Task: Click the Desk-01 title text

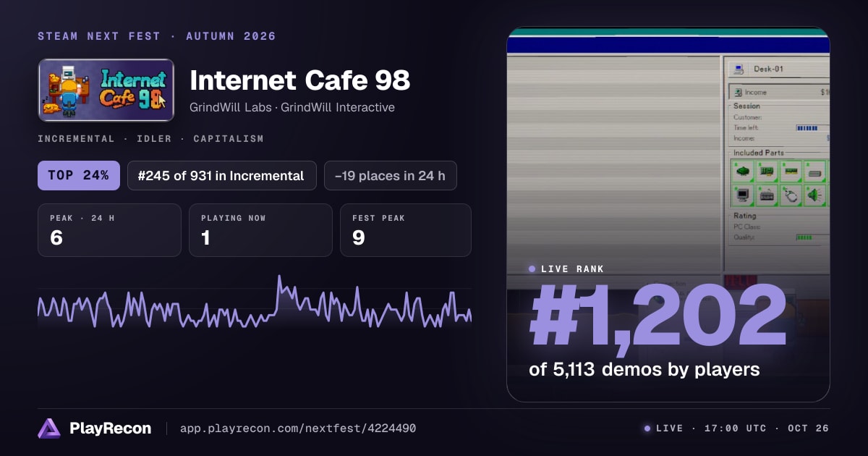Action: click(768, 69)
